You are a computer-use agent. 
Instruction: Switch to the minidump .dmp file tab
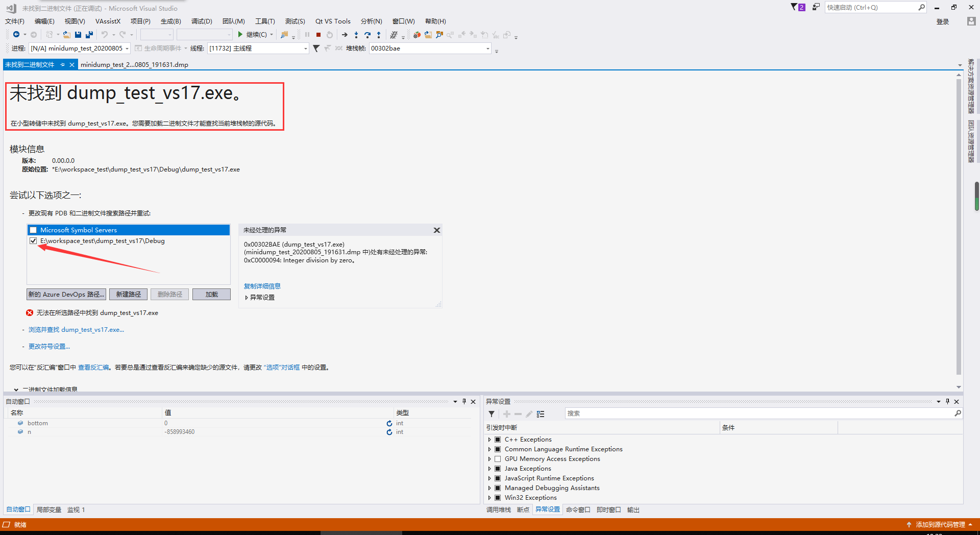point(134,65)
